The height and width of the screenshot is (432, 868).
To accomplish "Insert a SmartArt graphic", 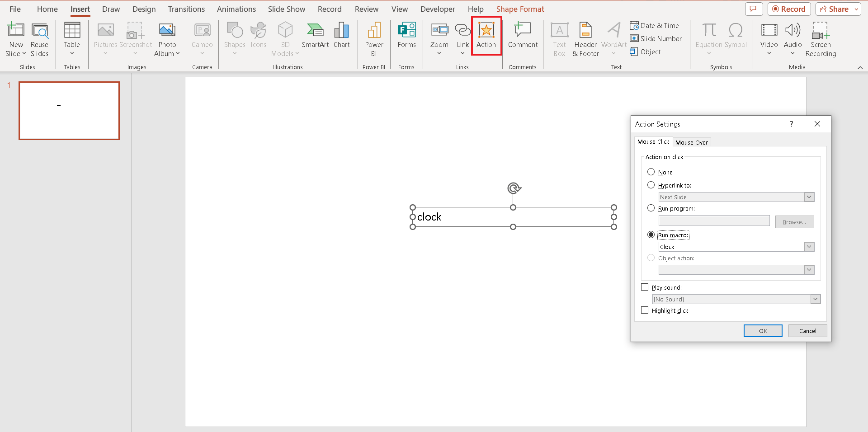I will coord(315,36).
